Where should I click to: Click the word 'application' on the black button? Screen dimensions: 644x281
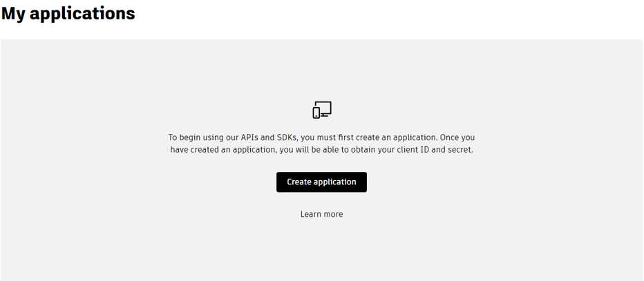pos(335,182)
